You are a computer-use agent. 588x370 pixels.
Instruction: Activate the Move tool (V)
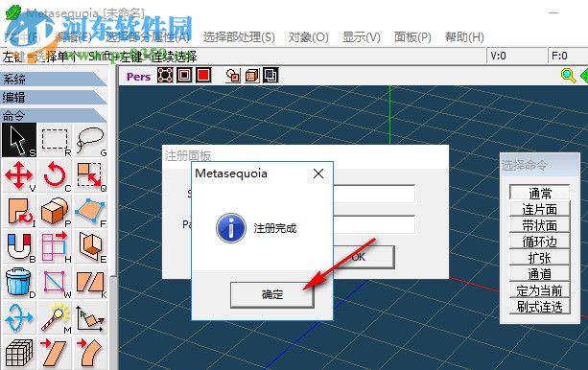point(19,175)
